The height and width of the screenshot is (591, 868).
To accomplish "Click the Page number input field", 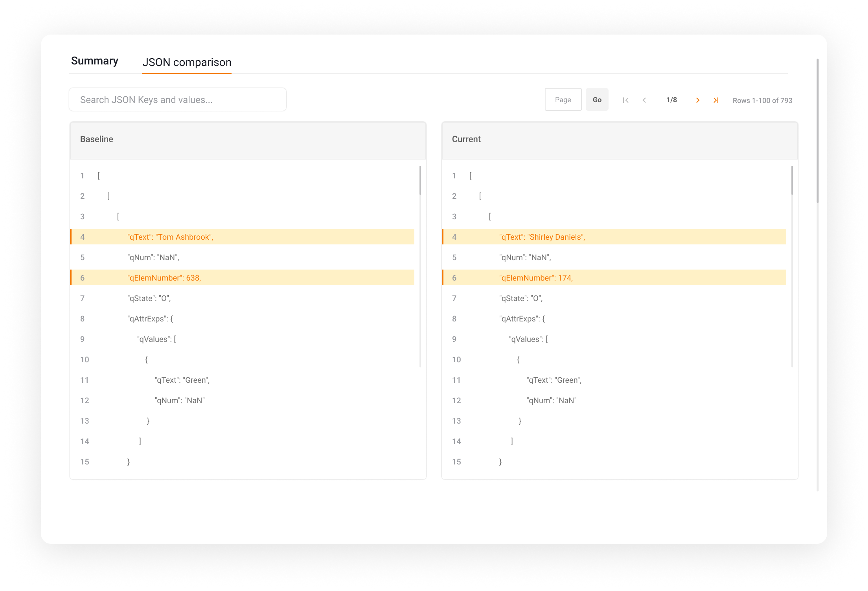I will (563, 100).
